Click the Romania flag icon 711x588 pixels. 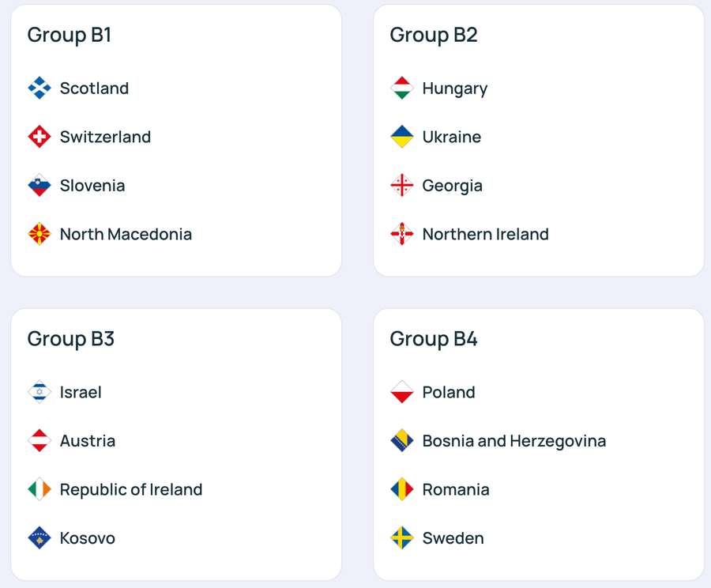click(x=401, y=489)
